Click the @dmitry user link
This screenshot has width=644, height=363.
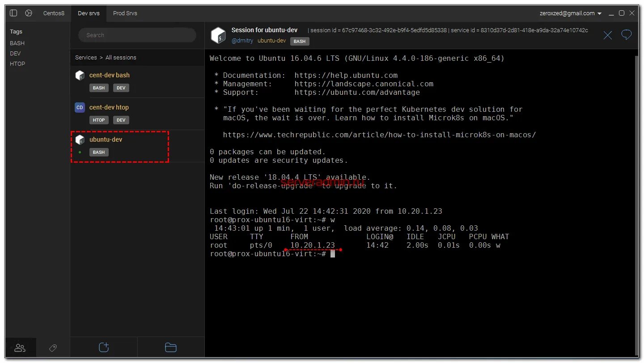click(x=242, y=41)
